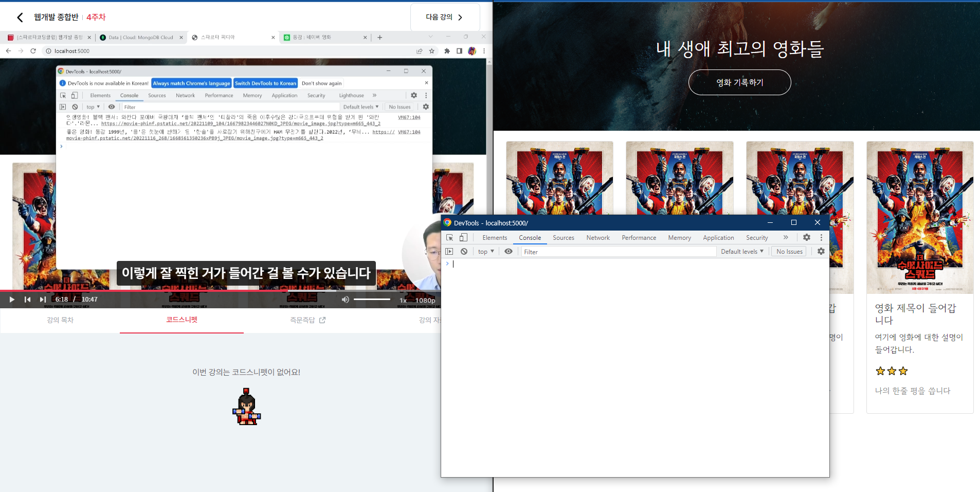Open top context dropdown in video DevTools
Screen dimensions: 980x492
(93, 107)
